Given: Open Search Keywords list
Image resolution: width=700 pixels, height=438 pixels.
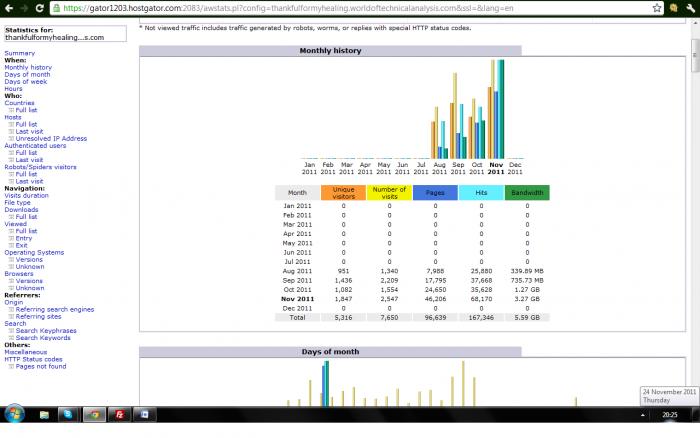Looking at the screenshot, I should 43,338.
